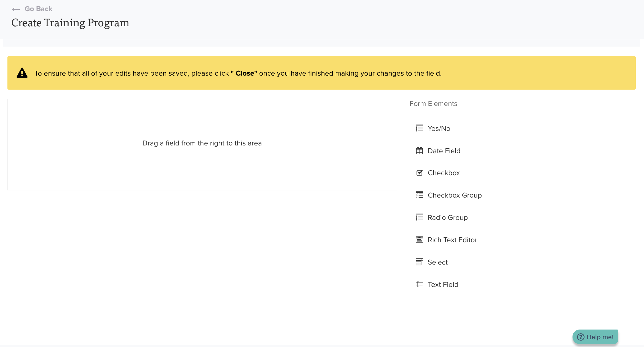Pick the Checkbox Group label

tap(454, 195)
